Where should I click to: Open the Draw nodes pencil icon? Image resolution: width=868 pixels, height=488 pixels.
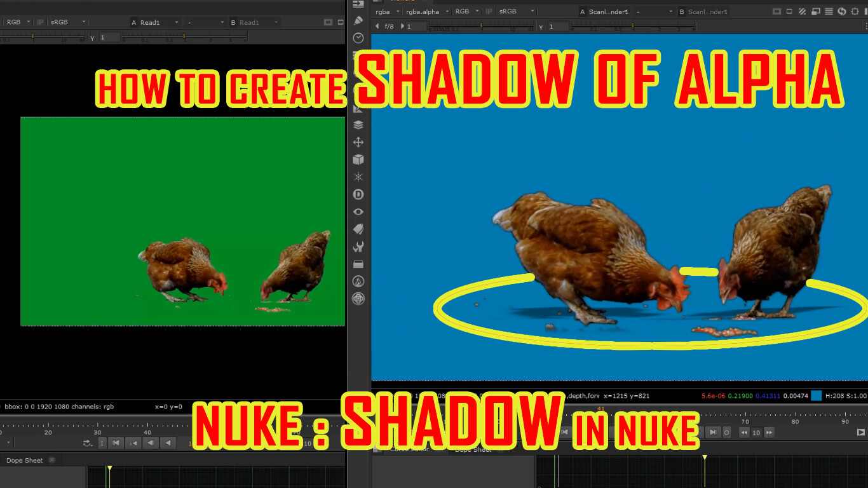click(358, 21)
